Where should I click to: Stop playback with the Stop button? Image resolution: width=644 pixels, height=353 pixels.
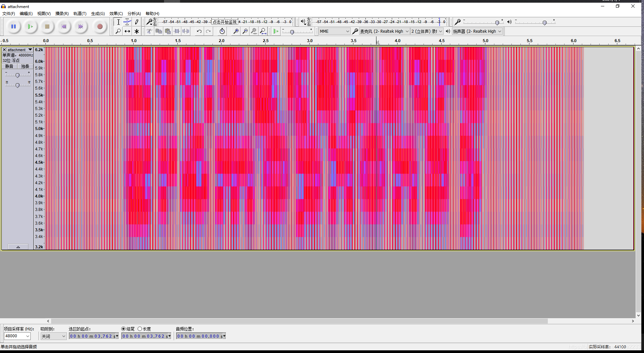47,26
